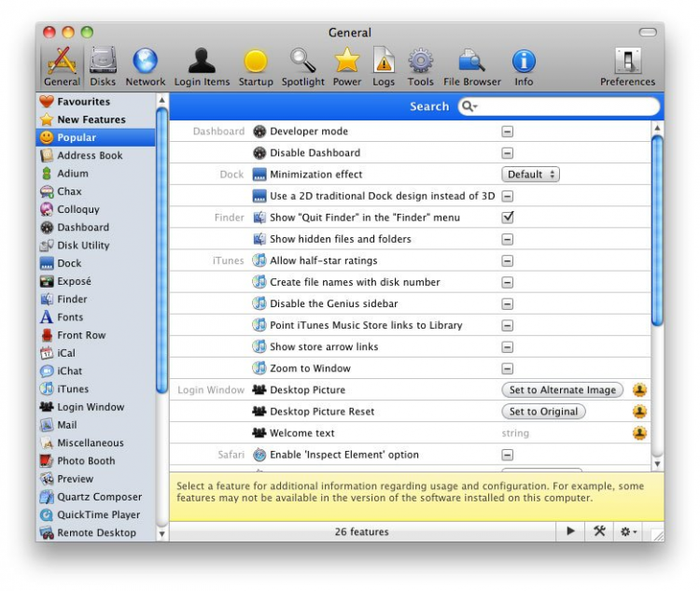
Task: Click the feature list scroll down arrow
Action: tap(657, 464)
